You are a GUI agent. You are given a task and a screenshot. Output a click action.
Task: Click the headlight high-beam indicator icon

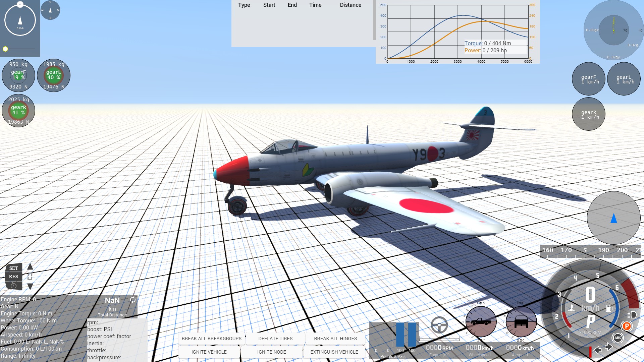[x=632, y=315]
